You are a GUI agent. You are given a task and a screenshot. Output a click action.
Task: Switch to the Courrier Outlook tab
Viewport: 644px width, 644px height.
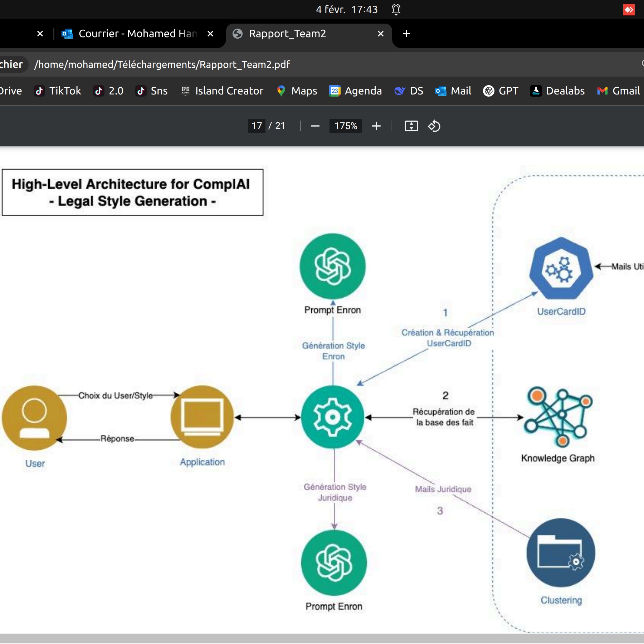pyautogui.click(x=132, y=34)
